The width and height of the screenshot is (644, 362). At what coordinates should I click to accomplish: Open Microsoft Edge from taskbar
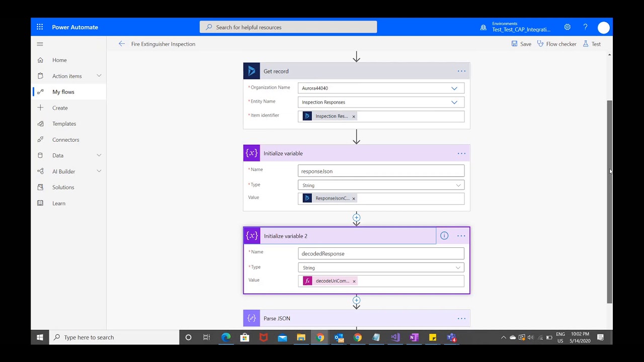tap(226, 337)
